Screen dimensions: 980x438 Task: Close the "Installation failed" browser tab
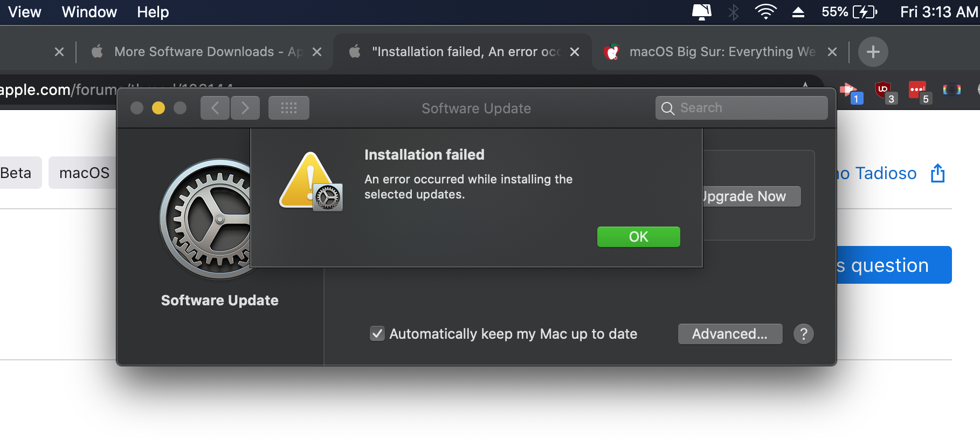(575, 52)
